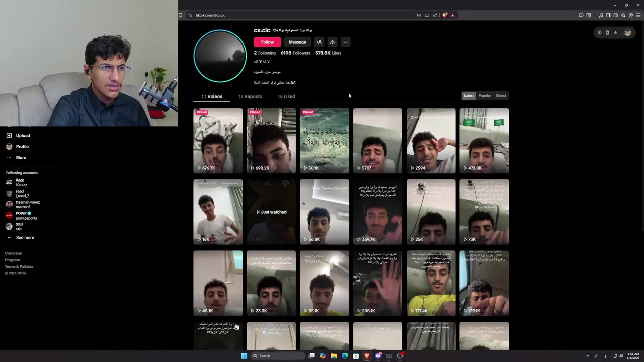Open the 6198 Followers list
This screenshot has width=644, height=362.
(295, 53)
